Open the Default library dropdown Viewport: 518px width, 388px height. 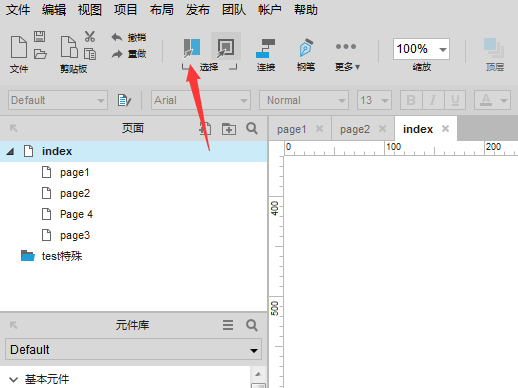(x=133, y=350)
